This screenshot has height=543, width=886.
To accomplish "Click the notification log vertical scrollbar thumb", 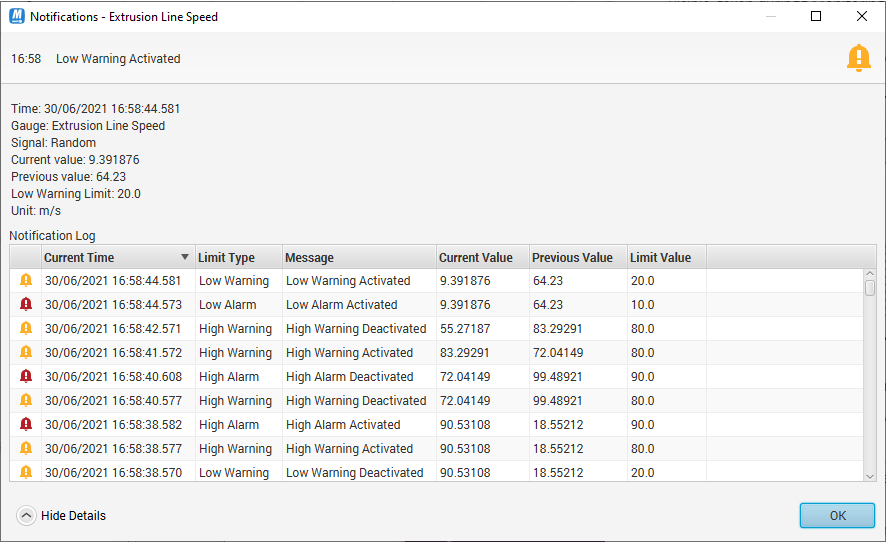I will point(869,286).
